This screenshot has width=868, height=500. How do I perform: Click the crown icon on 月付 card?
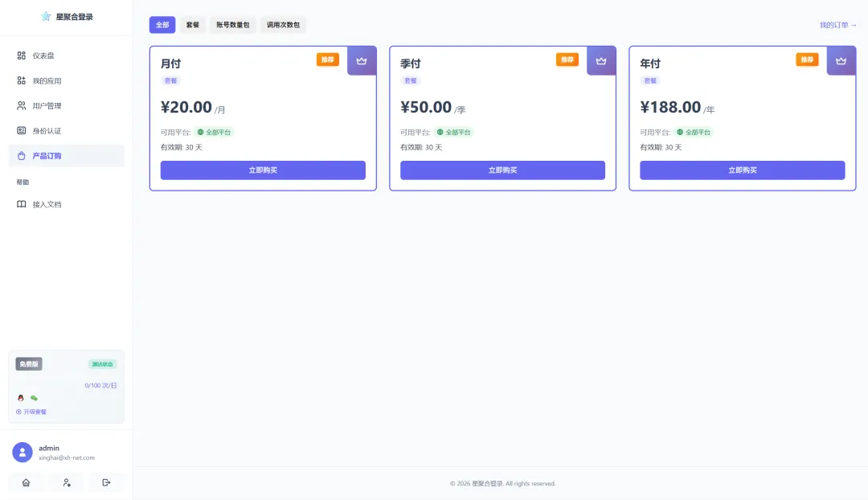362,61
